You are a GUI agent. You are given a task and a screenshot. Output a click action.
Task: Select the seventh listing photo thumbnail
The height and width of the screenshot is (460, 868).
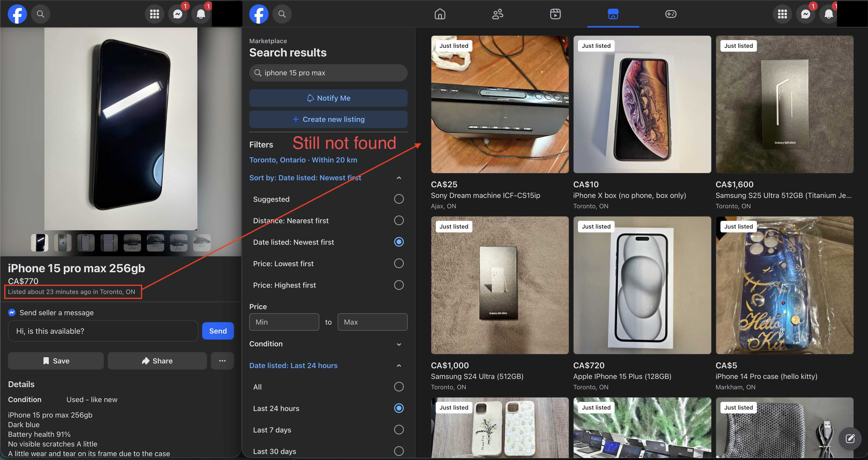(x=178, y=243)
